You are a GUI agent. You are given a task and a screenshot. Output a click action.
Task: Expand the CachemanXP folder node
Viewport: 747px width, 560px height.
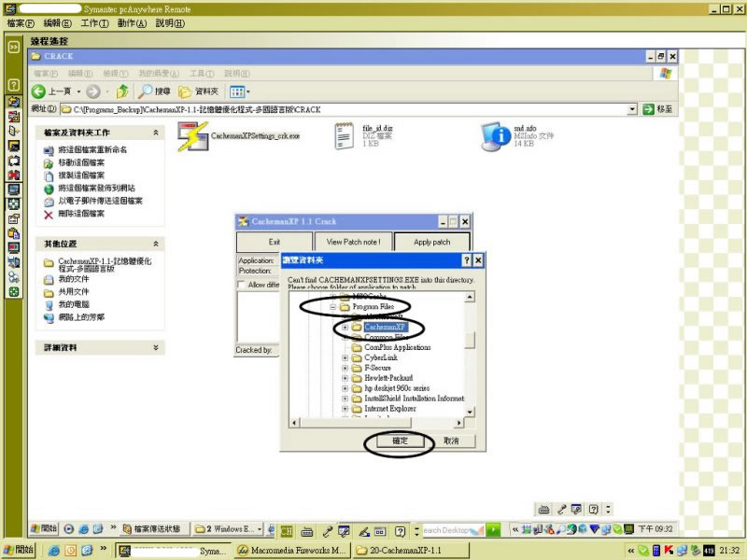pyautogui.click(x=345, y=328)
